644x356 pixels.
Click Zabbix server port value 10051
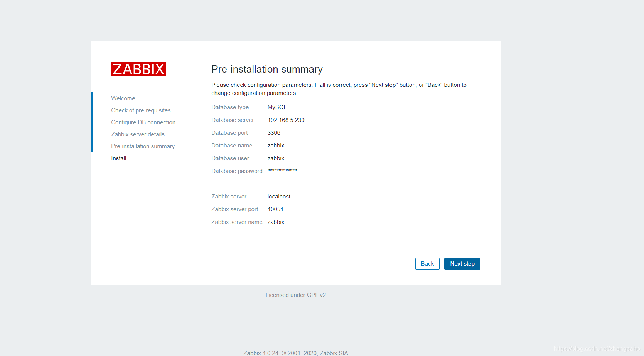click(x=275, y=209)
